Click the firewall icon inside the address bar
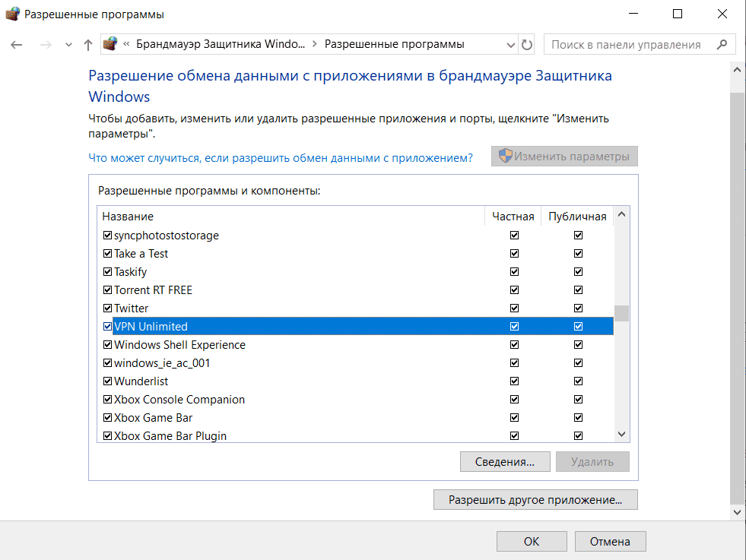This screenshot has width=746, height=560. (110, 44)
